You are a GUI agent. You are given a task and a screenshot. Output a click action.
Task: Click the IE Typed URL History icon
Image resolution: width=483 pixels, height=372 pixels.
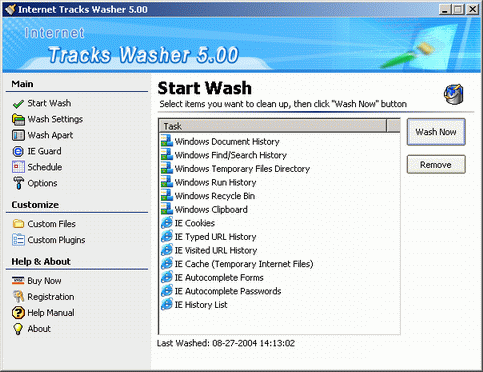point(167,237)
